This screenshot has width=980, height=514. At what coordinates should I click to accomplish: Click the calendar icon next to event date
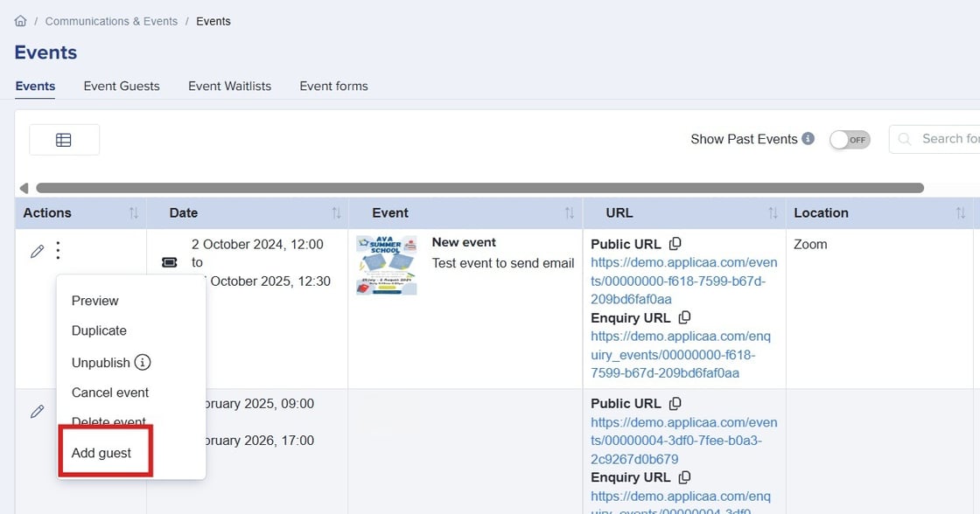coord(169,262)
